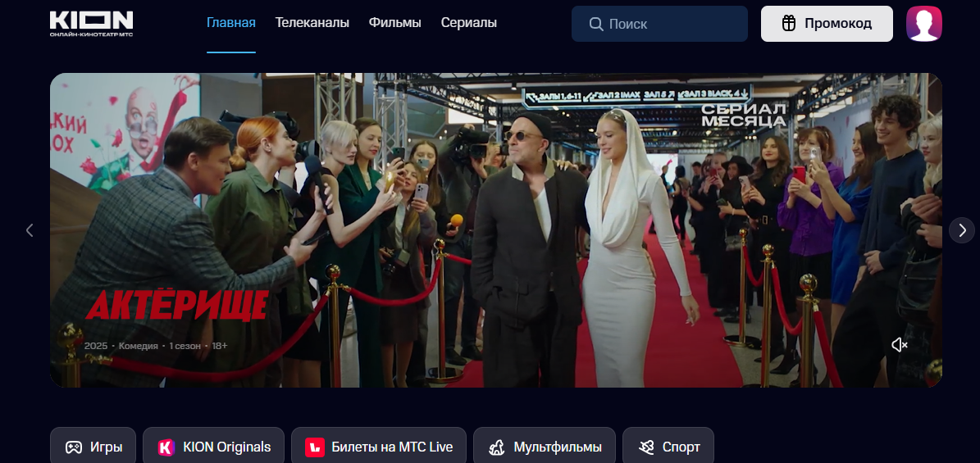
Task: Open the Мультфильмы category
Action: click(545, 447)
